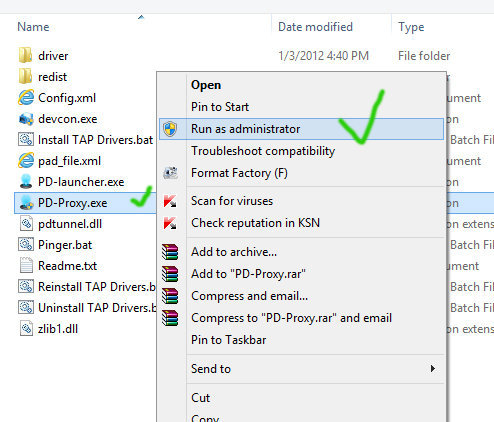Image resolution: width=494 pixels, height=422 pixels.
Task: Choose Check reputation in KSN
Action: [x=255, y=223]
